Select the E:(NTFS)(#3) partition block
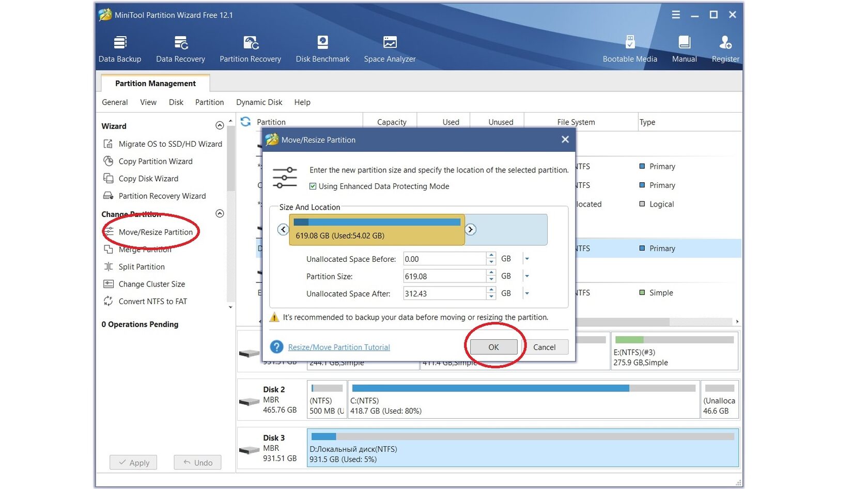Screen dimensions: 868x489 [x=674, y=351]
